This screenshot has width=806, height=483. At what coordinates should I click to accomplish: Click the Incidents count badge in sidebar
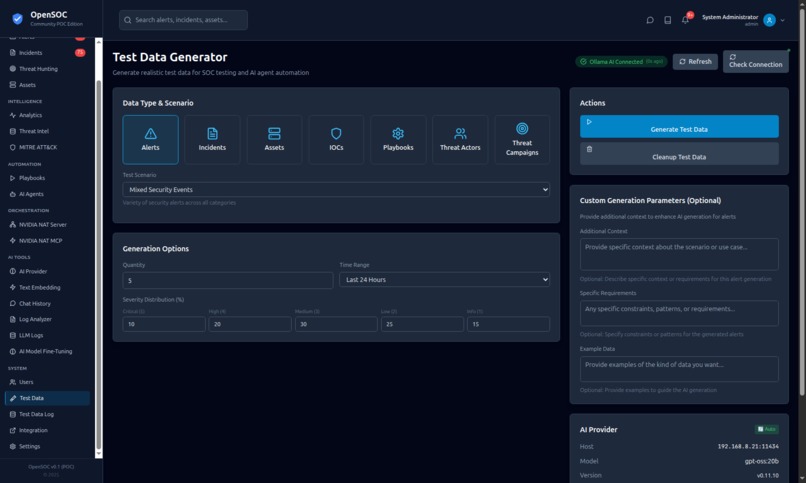[x=80, y=53]
